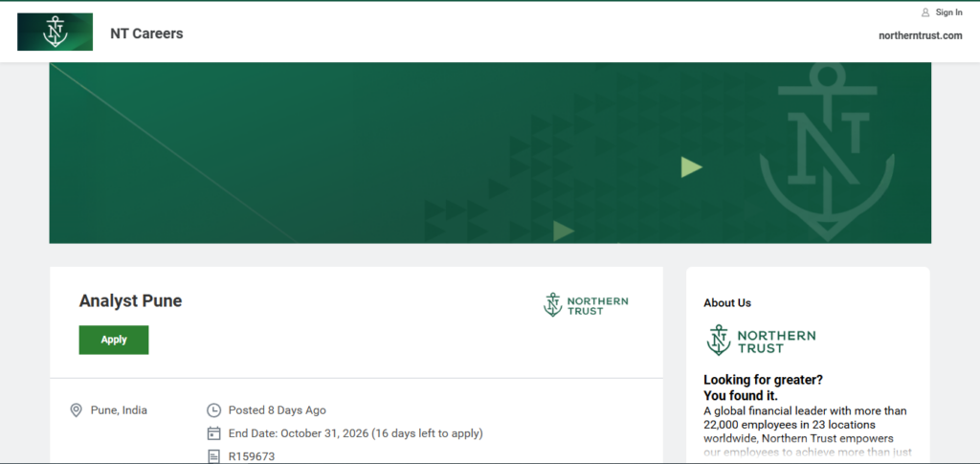The height and width of the screenshot is (464, 980).
Task: Apply for the Analyst Pune job
Action: (x=114, y=340)
